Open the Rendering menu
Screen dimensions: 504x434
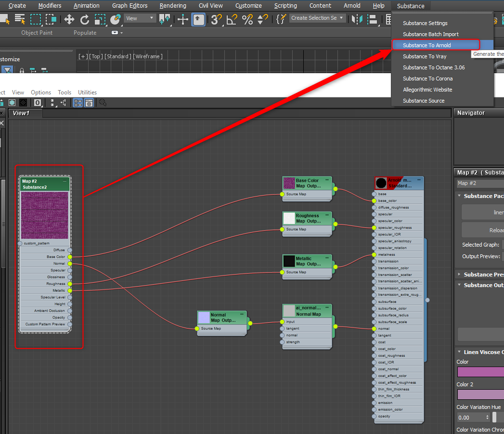(x=173, y=6)
